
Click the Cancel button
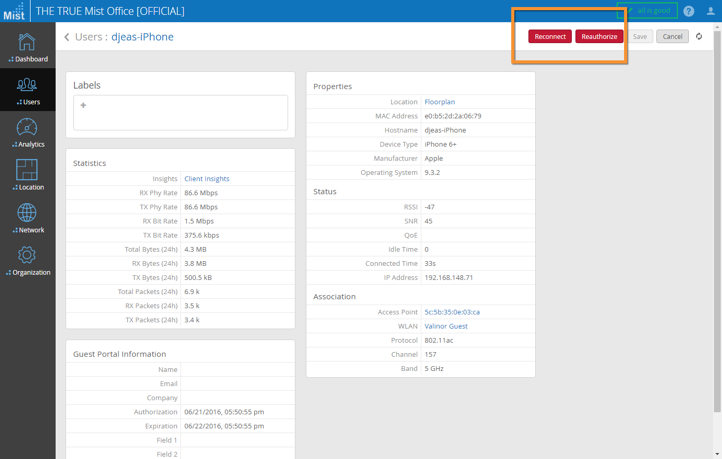[672, 37]
